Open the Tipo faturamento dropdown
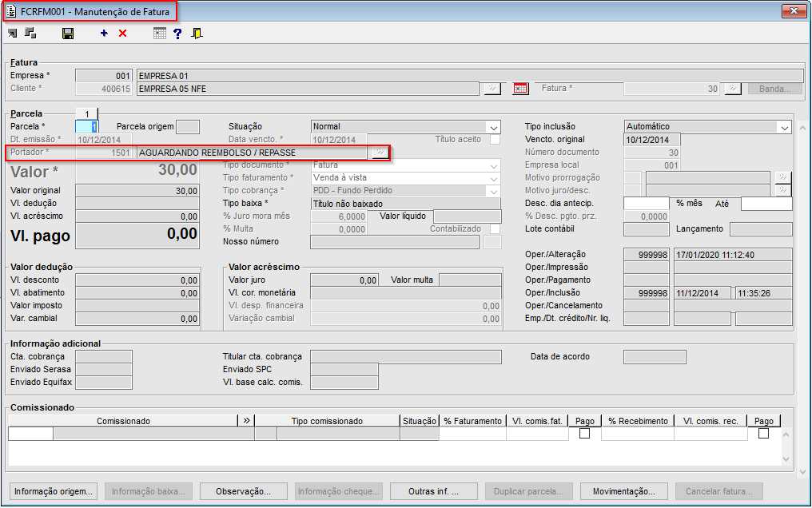Image resolution: width=812 pixels, height=508 pixels. [494, 178]
